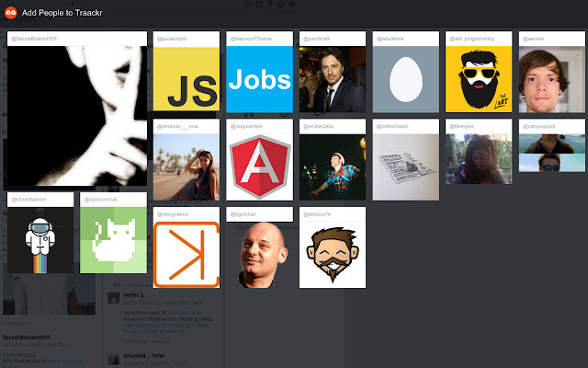Select the zachbraff suited man photo
The height and width of the screenshot is (368, 588).
pos(333,79)
